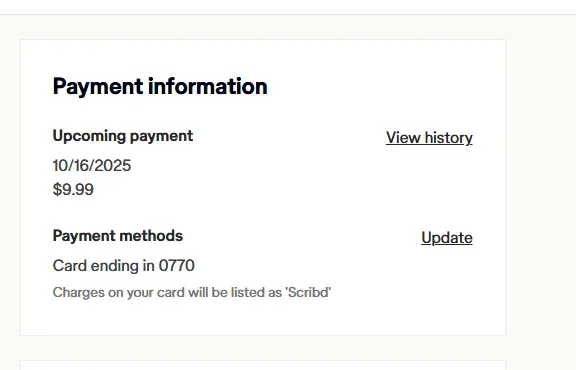Click the Charges on your card note
Image resolution: width=576 pixels, height=370 pixels.
pos(192,292)
